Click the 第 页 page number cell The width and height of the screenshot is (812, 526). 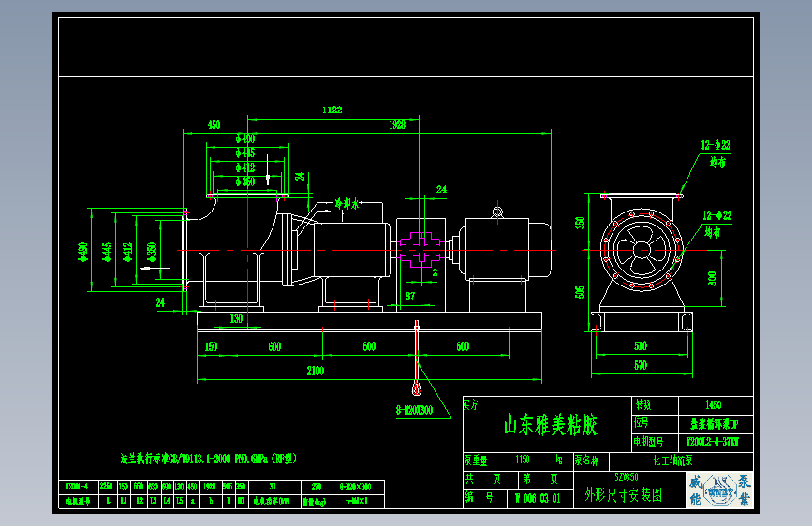click(546, 480)
